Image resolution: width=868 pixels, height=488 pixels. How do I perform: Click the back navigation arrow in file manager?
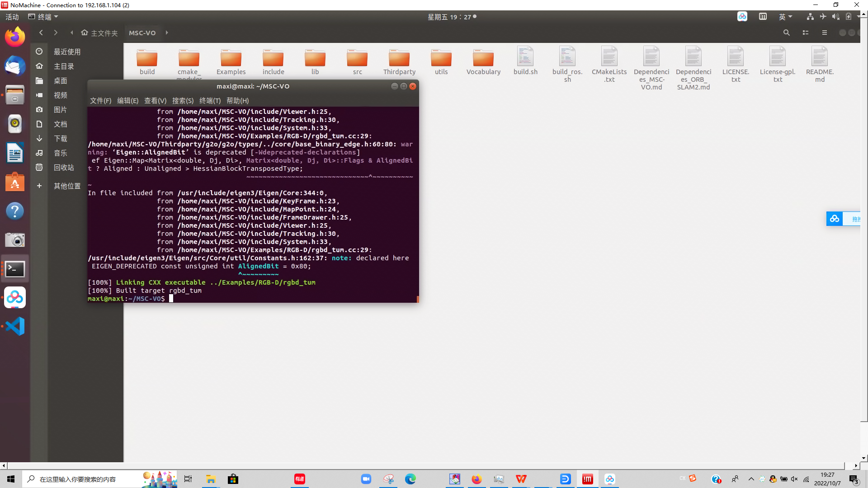(41, 33)
